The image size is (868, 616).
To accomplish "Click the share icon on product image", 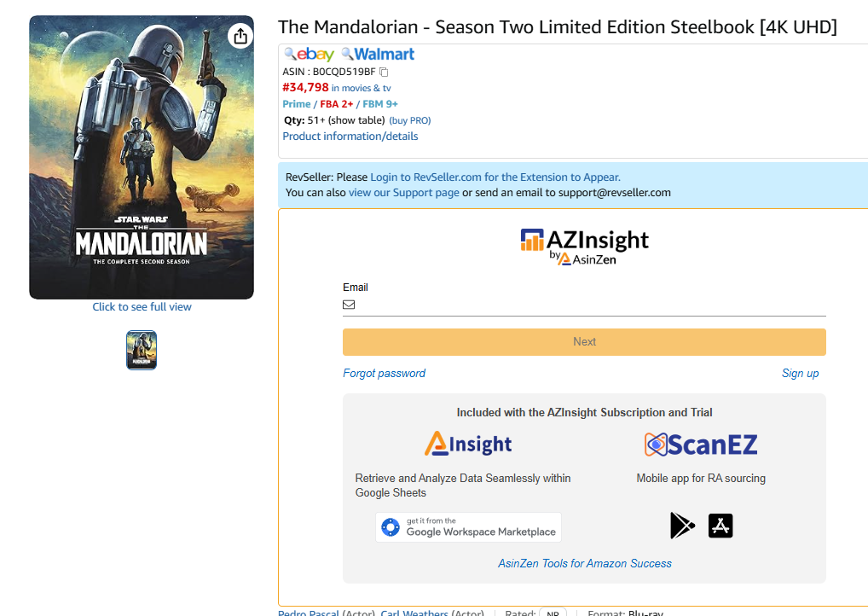I will pyautogui.click(x=240, y=36).
